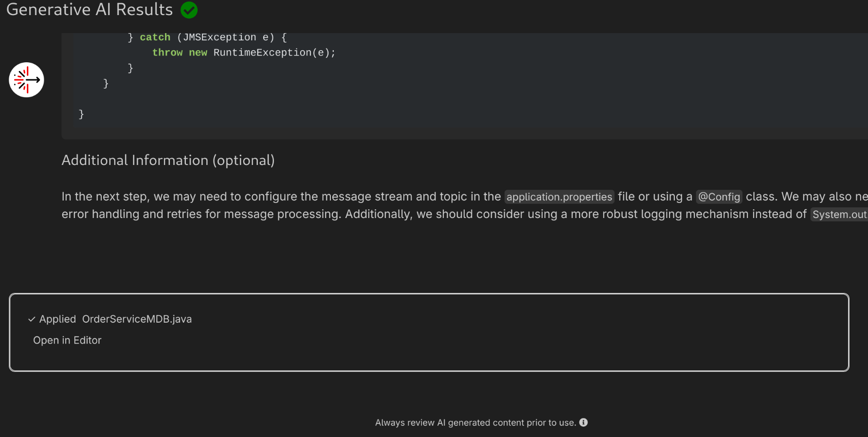Open in Editor link
Image resolution: width=868 pixels, height=437 pixels.
pos(67,340)
